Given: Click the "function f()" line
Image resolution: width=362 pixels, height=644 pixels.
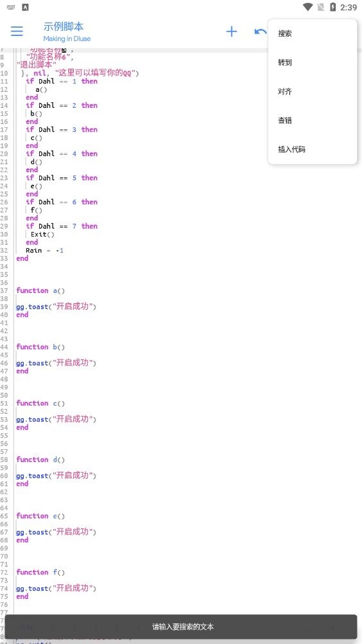Looking at the screenshot, I should tap(40, 572).
